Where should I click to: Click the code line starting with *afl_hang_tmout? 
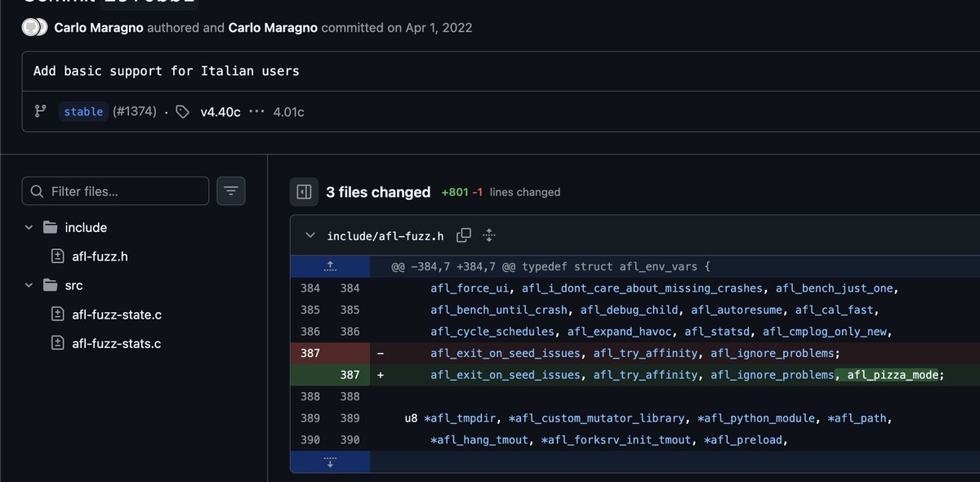[x=608, y=440]
